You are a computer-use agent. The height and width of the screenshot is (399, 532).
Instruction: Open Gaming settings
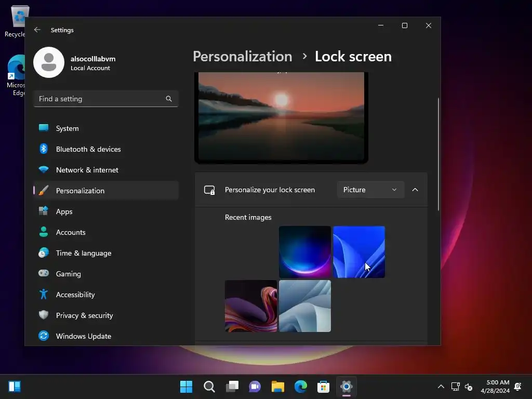point(106,273)
